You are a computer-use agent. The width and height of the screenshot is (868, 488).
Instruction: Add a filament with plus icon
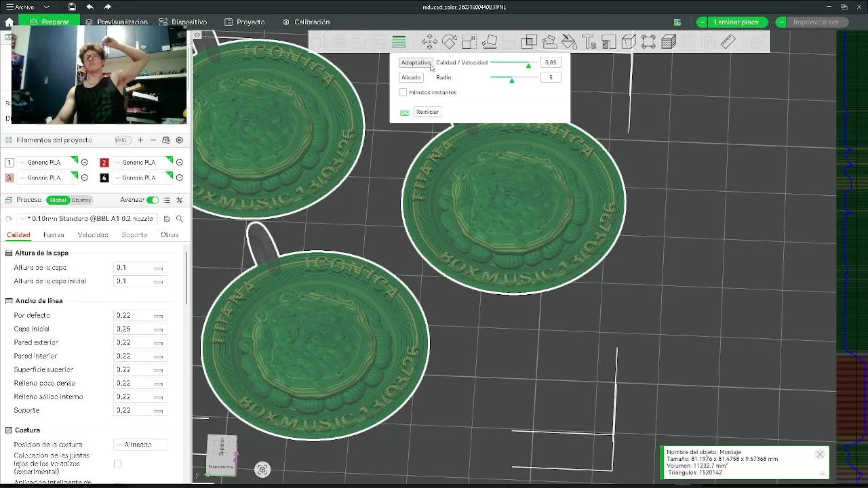[x=140, y=140]
